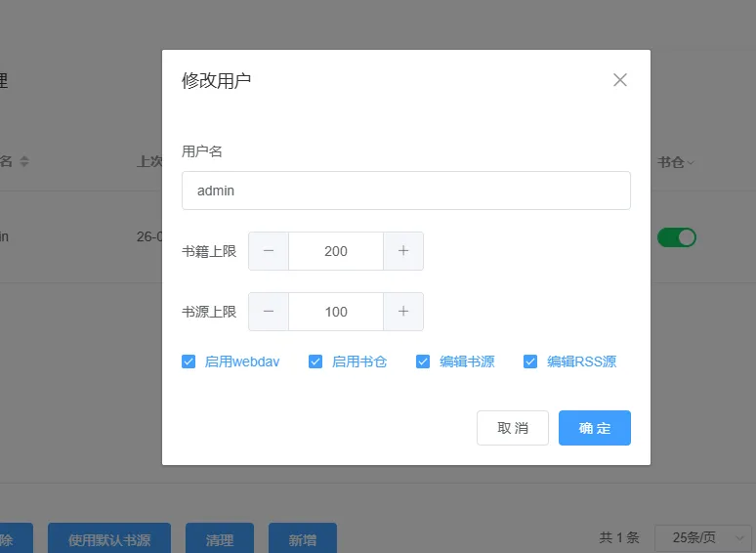This screenshot has width=756, height=553.
Task: Toggle the green 书仓 switch in the background table
Action: (x=677, y=237)
